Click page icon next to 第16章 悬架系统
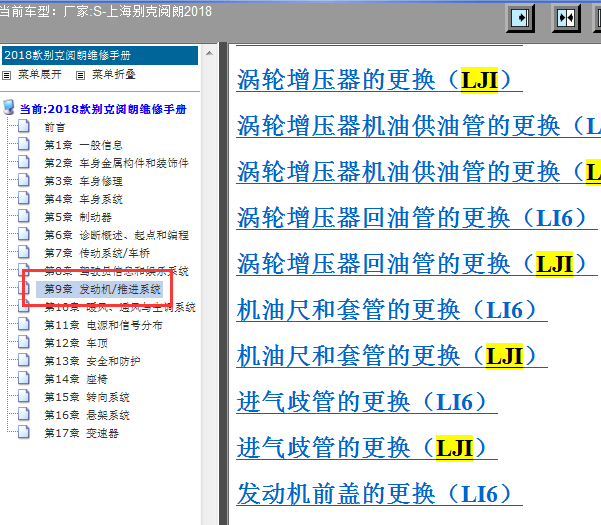The image size is (601, 525). (24, 414)
